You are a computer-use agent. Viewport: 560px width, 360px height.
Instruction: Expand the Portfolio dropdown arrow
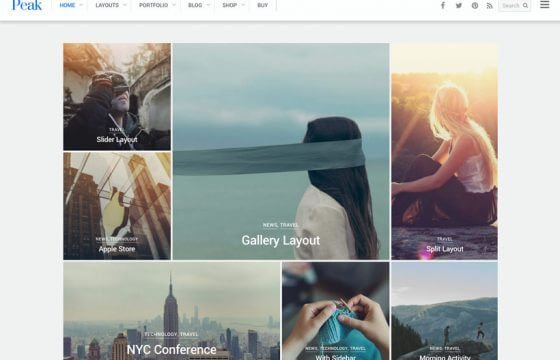coord(174,5)
